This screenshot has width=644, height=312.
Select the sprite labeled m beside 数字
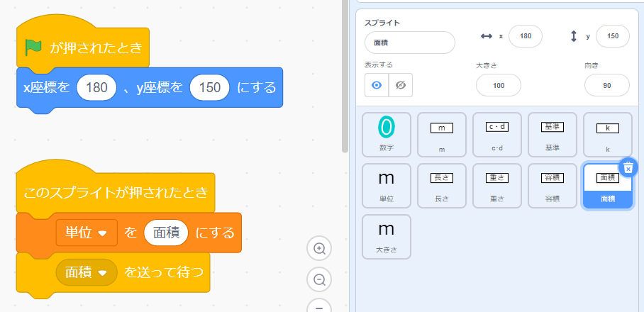coord(442,135)
